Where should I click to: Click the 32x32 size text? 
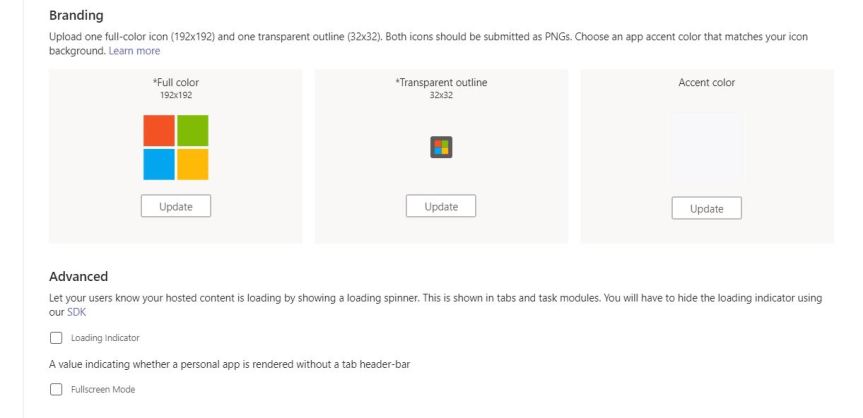pos(441,95)
